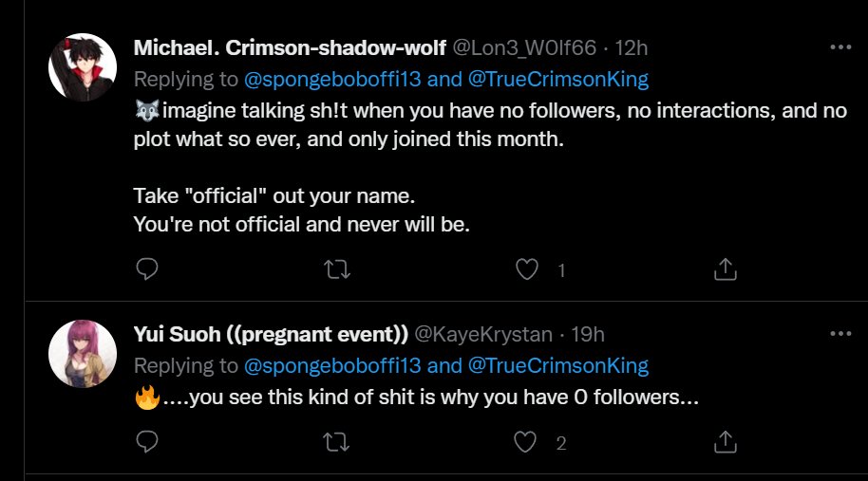Viewport: 868px width, 481px height.
Task: Like Yui Suoh's 0 followers tweet
Action: [525, 442]
